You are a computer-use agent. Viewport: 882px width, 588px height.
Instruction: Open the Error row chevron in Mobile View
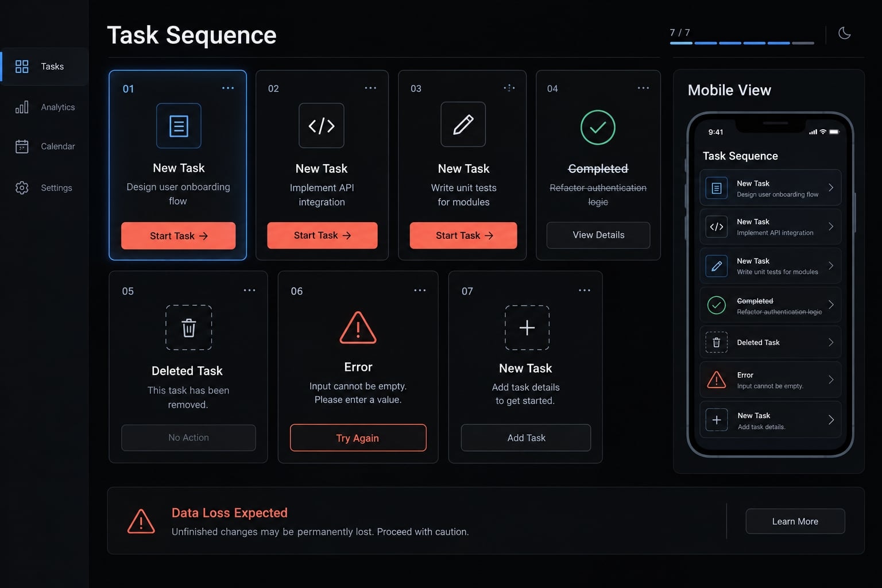coord(831,380)
